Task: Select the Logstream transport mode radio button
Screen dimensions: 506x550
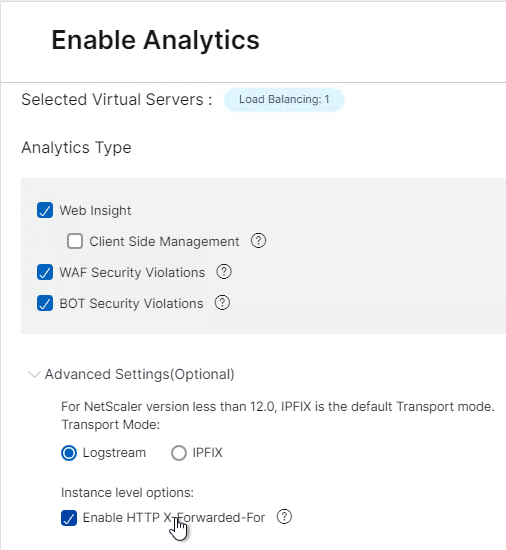Action: coord(69,453)
